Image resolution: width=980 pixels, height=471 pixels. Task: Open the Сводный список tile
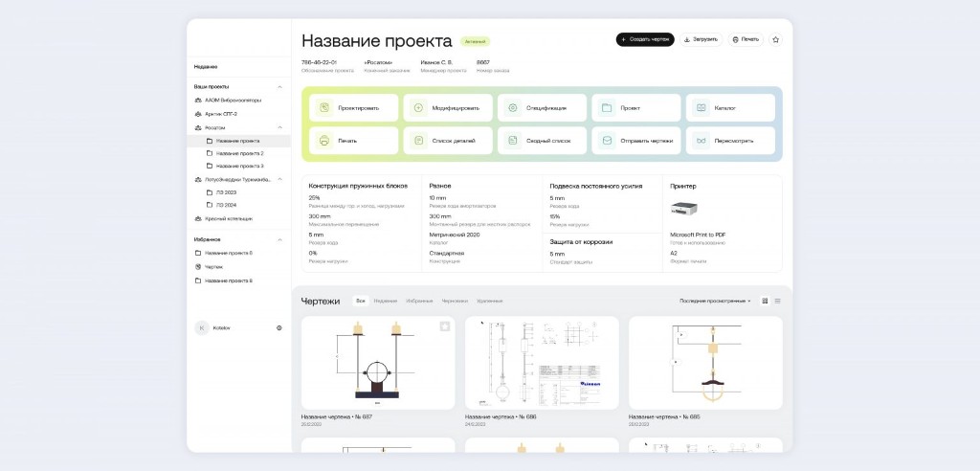[x=542, y=141]
